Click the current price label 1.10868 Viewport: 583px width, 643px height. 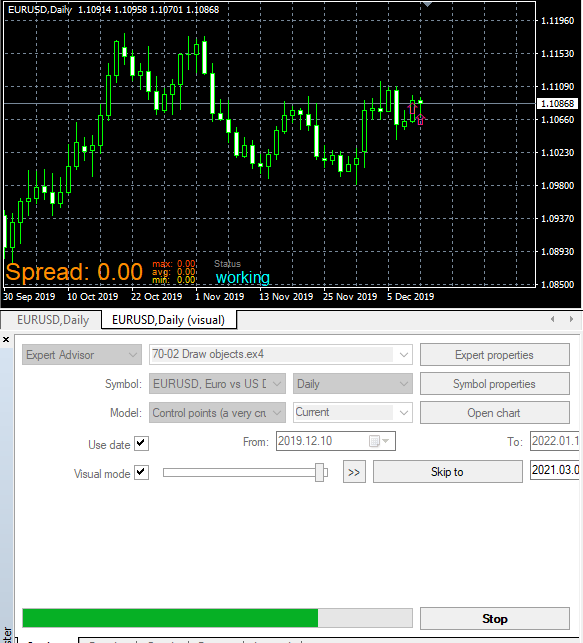(x=557, y=103)
